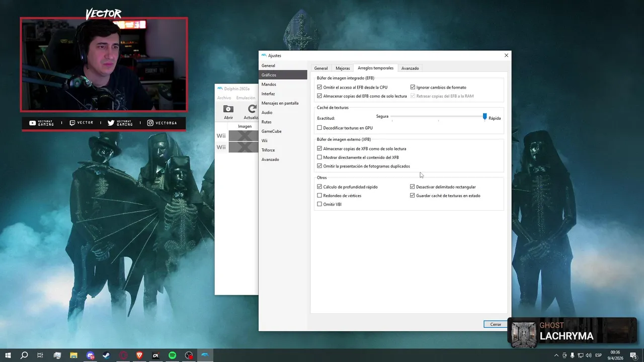The image size is (644, 362).
Task: Open Task View on the taskbar
Action: point(40,355)
